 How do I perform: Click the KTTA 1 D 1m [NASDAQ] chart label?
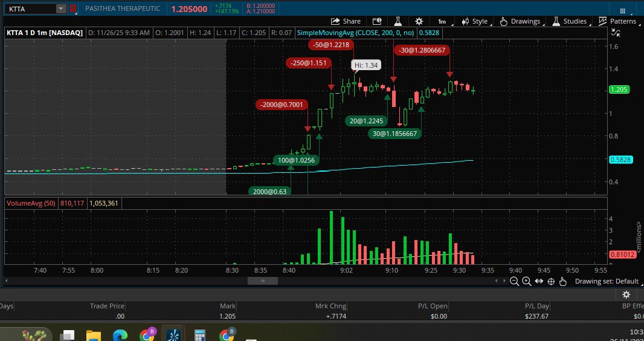pos(44,33)
